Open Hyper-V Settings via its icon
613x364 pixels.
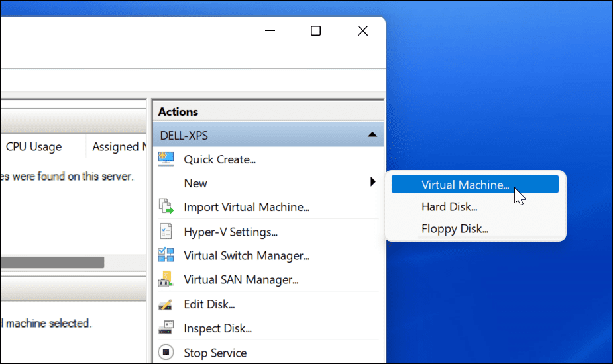point(166,232)
